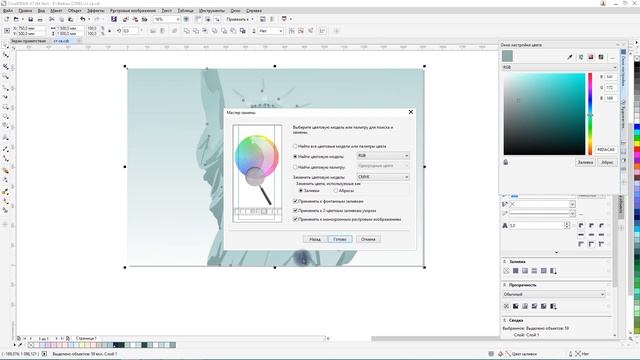
Task: Toggle 'Применять к 2-цветным заливкам узором' checkbox
Action: [x=295, y=211]
